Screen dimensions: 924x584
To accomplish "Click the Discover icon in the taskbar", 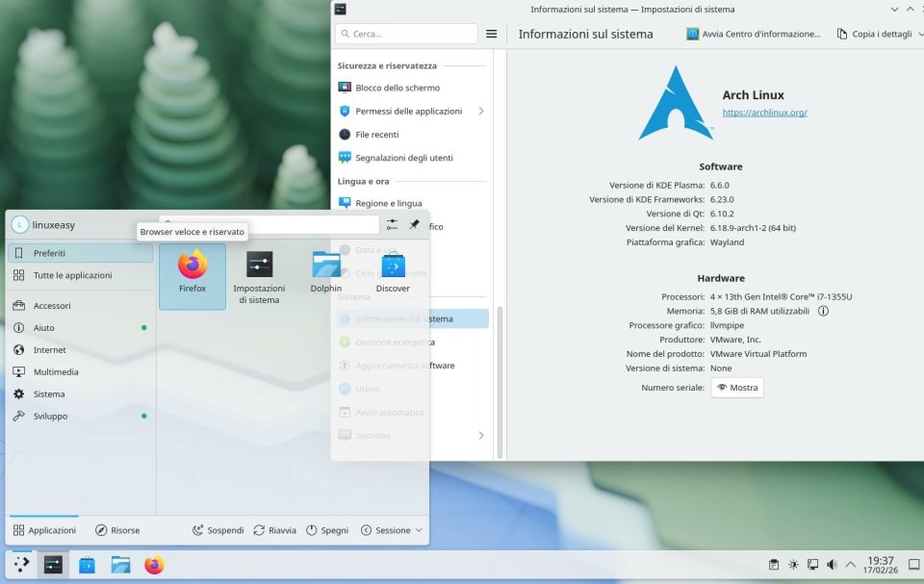I will pos(87,565).
